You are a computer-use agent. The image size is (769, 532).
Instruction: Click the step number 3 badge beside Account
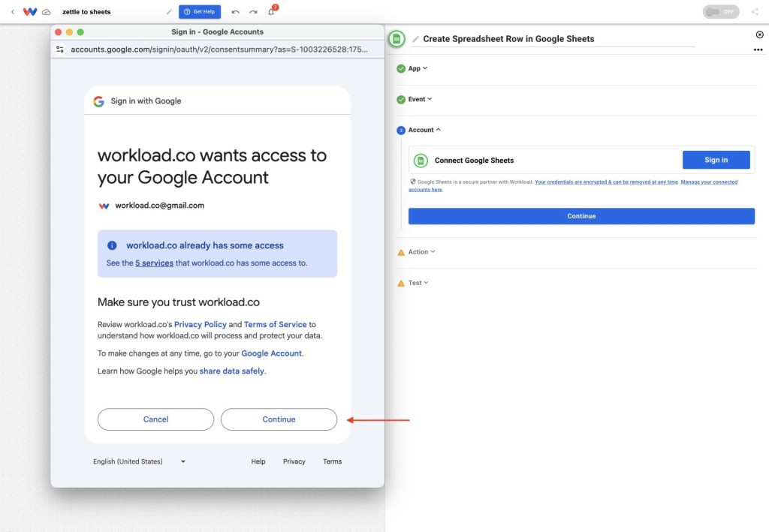(x=401, y=131)
